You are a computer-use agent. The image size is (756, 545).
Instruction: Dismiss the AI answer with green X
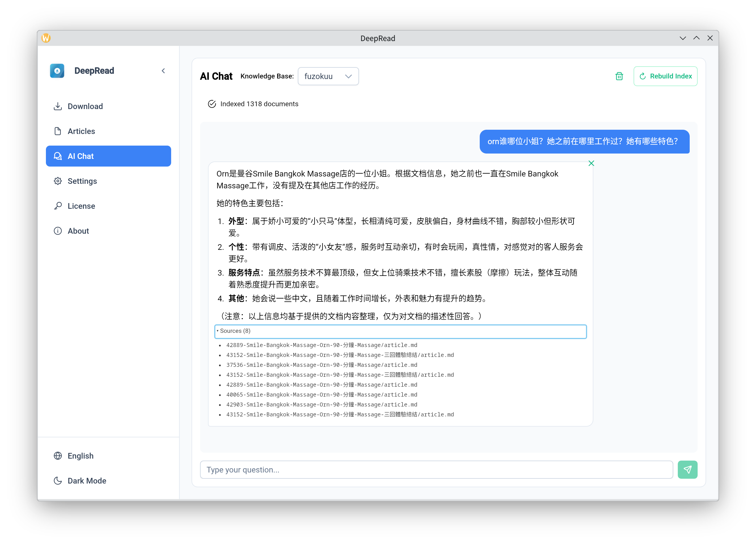[x=591, y=163]
